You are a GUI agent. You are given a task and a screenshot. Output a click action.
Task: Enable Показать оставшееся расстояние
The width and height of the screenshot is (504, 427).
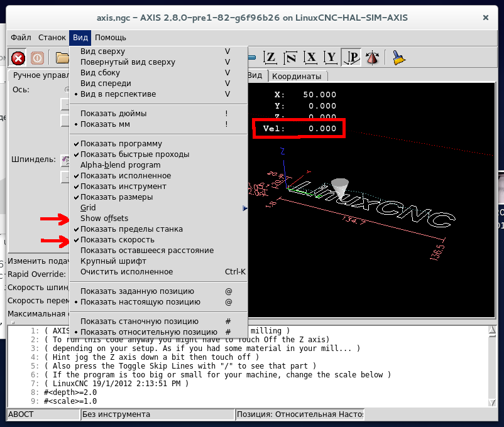(159, 251)
